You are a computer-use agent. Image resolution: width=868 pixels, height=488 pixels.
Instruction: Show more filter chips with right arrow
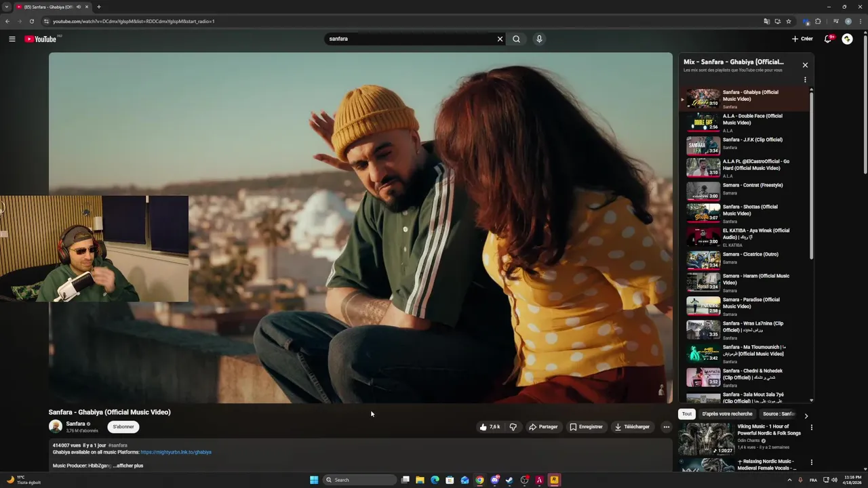(806, 415)
